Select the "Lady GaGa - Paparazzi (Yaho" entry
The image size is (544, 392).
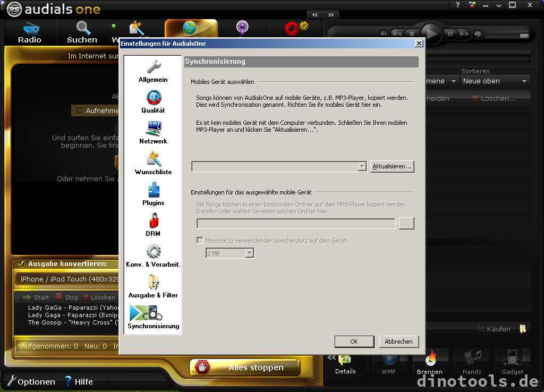click(x=73, y=308)
